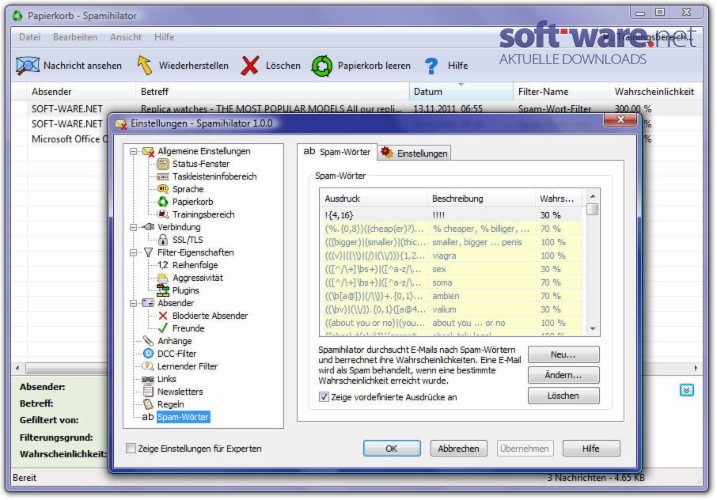Click the Wiederherstellen arrow icon
This screenshot has height=500, width=717.
(x=144, y=65)
